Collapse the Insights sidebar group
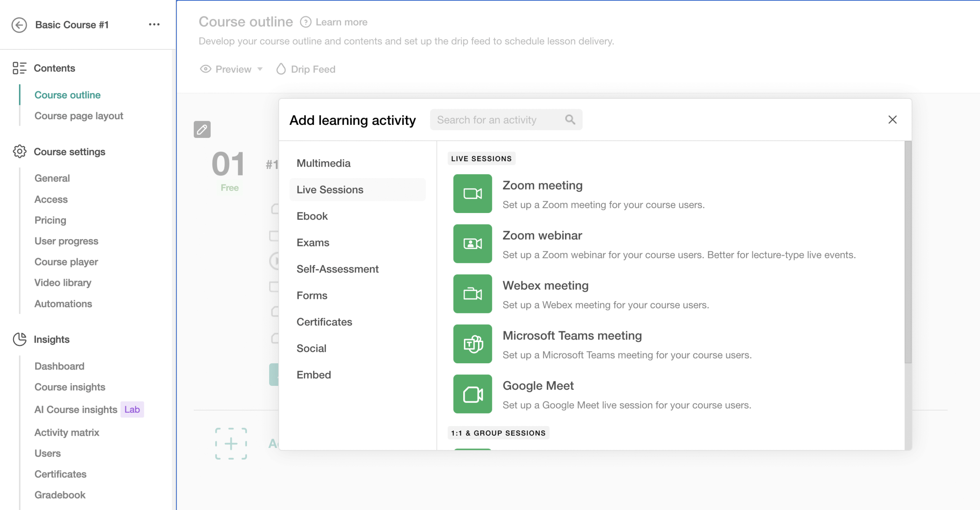 point(51,339)
